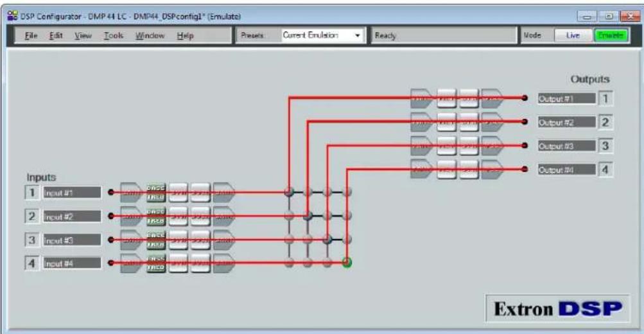Toggle mix-point Input #3 to Output #4
The width and height of the screenshot is (644, 334).
tap(347, 239)
